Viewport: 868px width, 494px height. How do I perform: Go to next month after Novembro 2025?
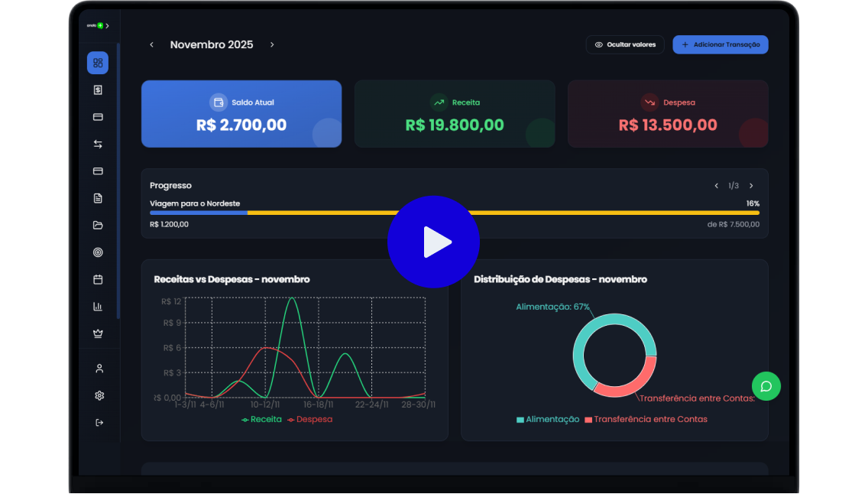click(x=272, y=45)
